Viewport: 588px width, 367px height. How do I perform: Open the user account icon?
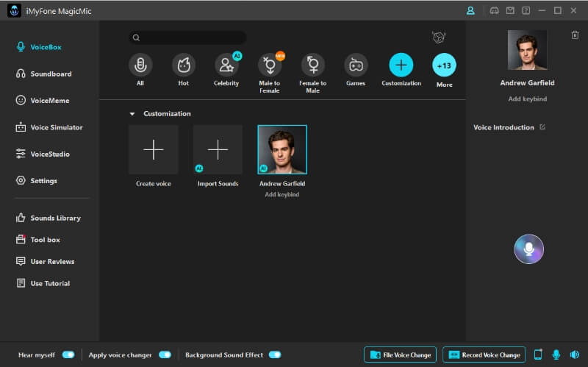(x=470, y=10)
